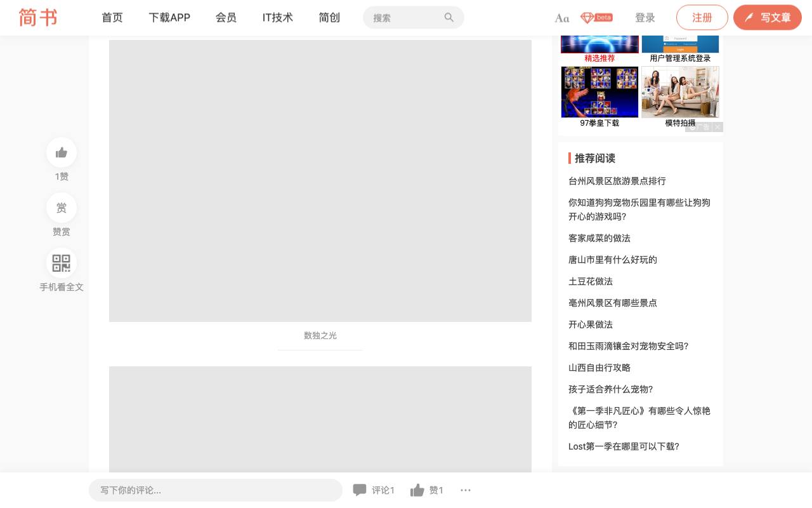Viewport: 812px width, 508px height.
Task: Click the 注册 register button
Action: (x=702, y=18)
